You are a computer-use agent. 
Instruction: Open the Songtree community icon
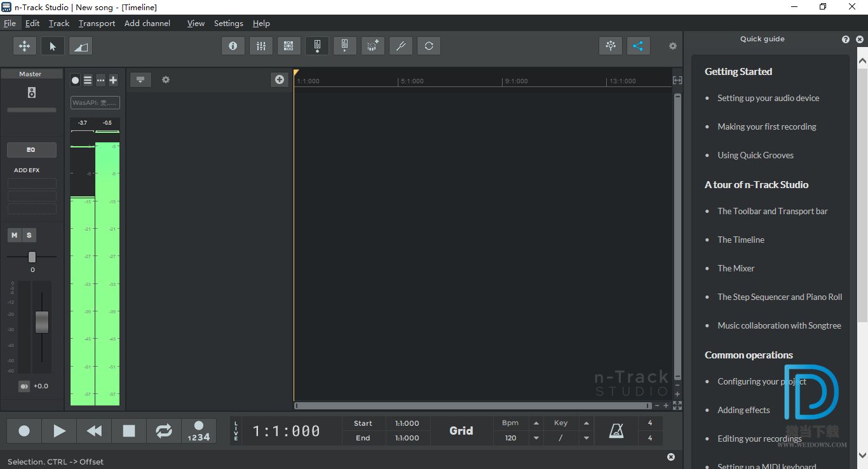point(610,46)
